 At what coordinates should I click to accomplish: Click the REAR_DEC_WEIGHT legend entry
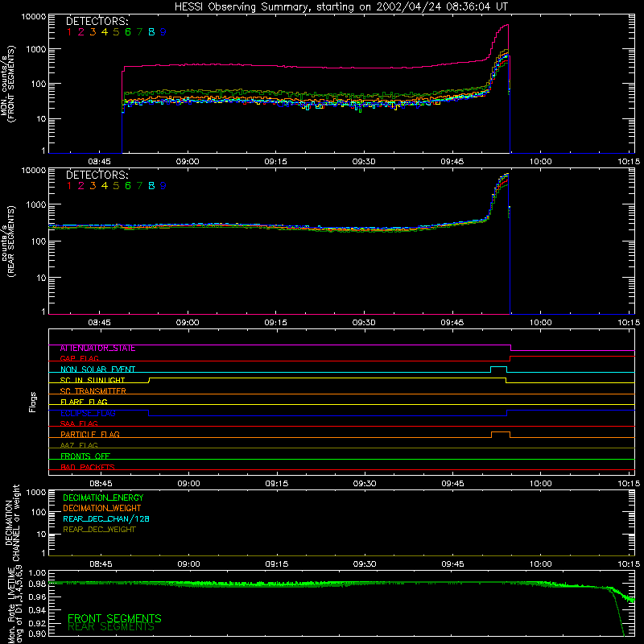point(99,530)
